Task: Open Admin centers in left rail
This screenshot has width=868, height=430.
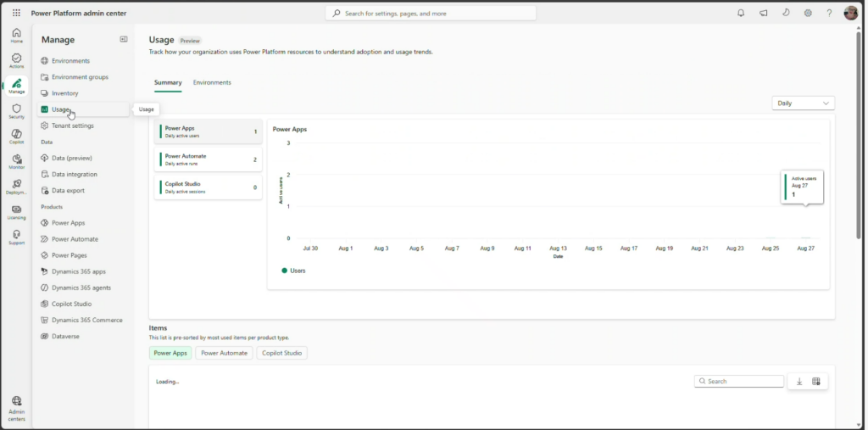Action: click(x=17, y=409)
